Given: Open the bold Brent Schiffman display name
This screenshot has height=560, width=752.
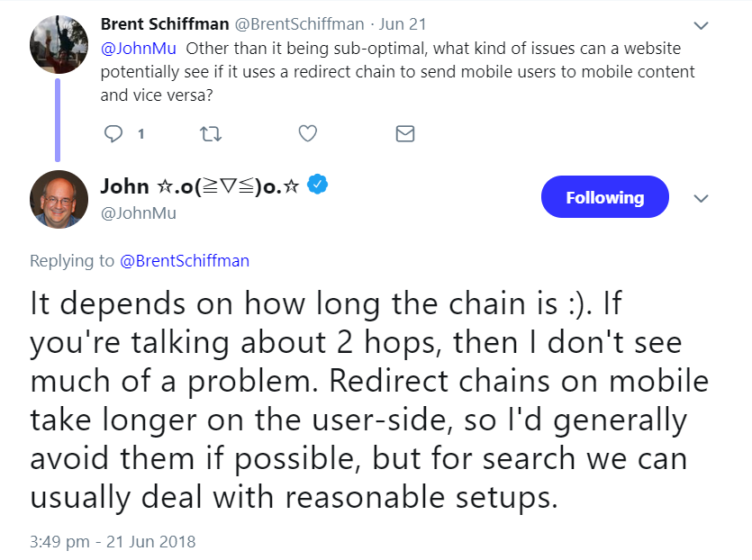Looking at the screenshot, I should click(x=165, y=23).
